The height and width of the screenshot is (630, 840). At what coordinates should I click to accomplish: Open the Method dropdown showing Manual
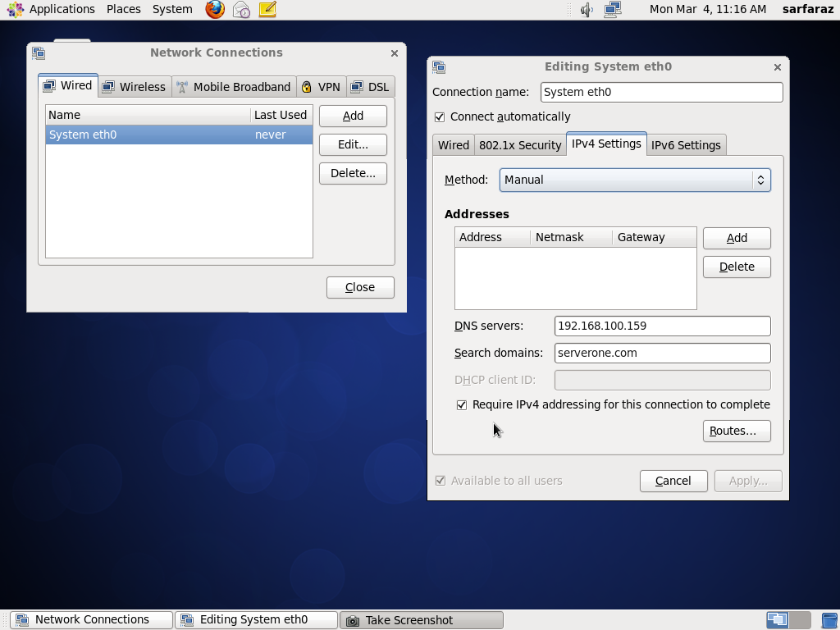634,180
